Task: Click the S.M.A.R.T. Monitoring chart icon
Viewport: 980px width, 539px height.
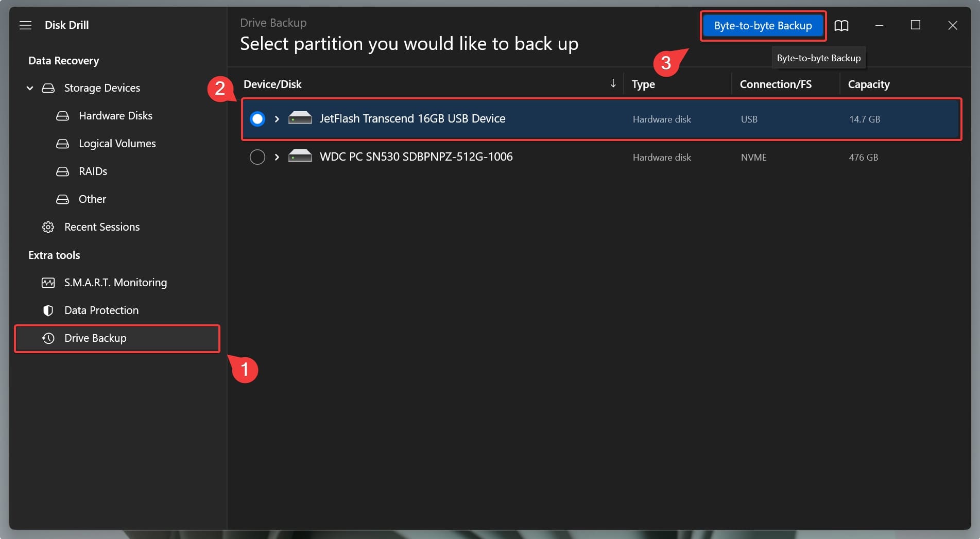Action: point(48,283)
